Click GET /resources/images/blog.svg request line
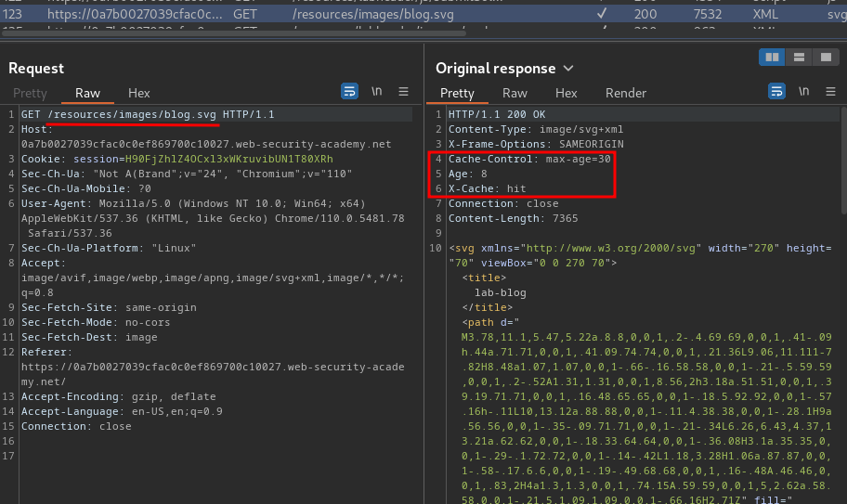This screenshot has height=504, width=847. (x=148, y=114)
